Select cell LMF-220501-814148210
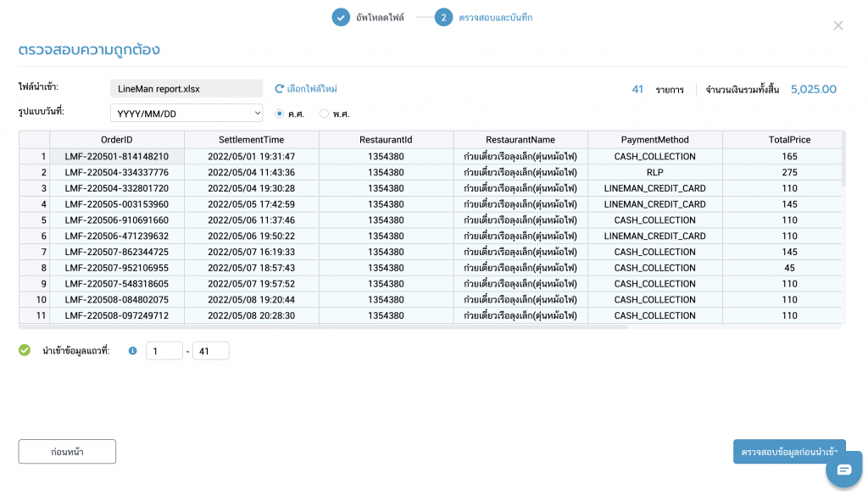The height and width of the screenshot is (495, 868). click(117, 156)
